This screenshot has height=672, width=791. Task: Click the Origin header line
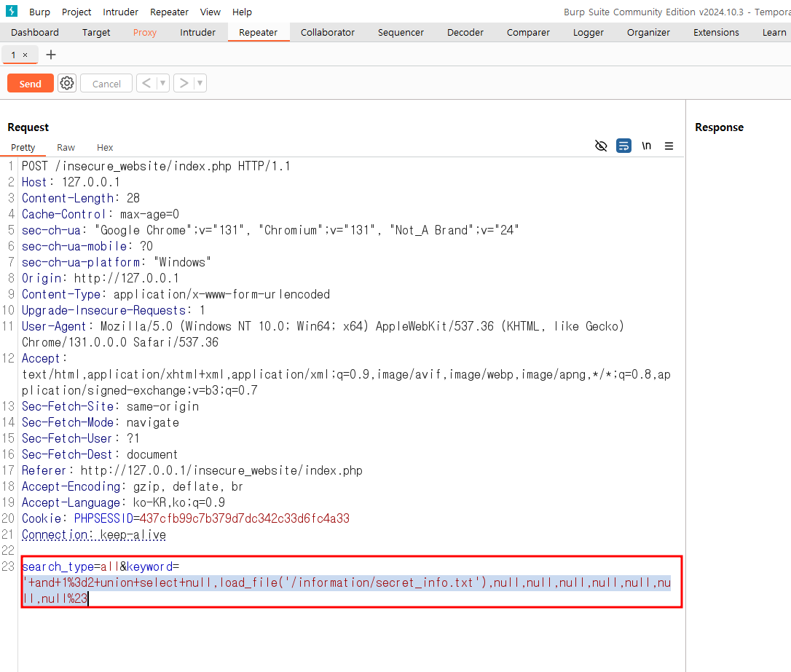click(101, 278)
